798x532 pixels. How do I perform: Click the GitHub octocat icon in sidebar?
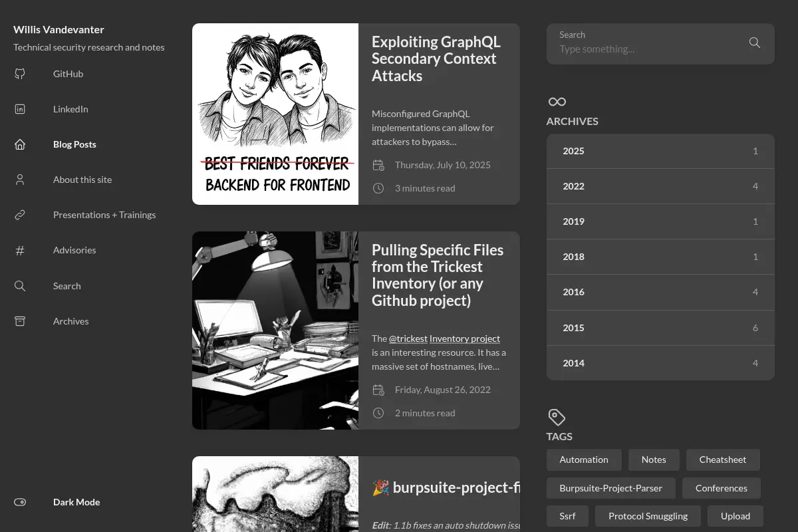(20, 74)
